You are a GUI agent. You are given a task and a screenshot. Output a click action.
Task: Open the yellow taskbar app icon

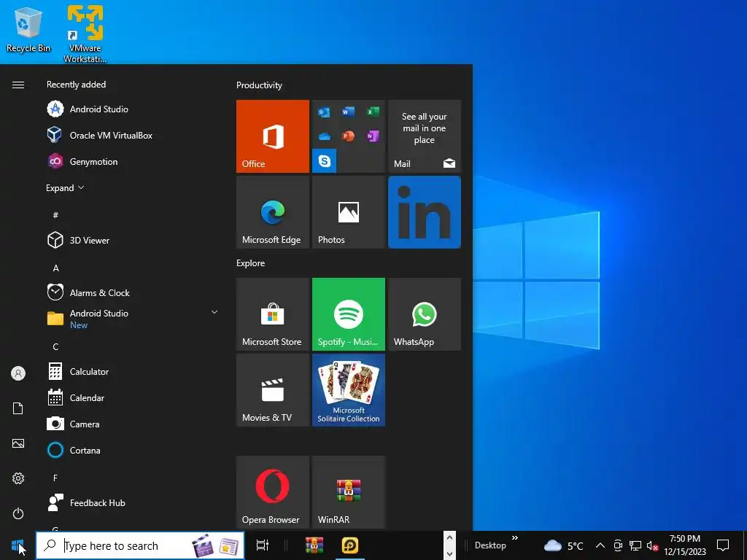(350, 545)
